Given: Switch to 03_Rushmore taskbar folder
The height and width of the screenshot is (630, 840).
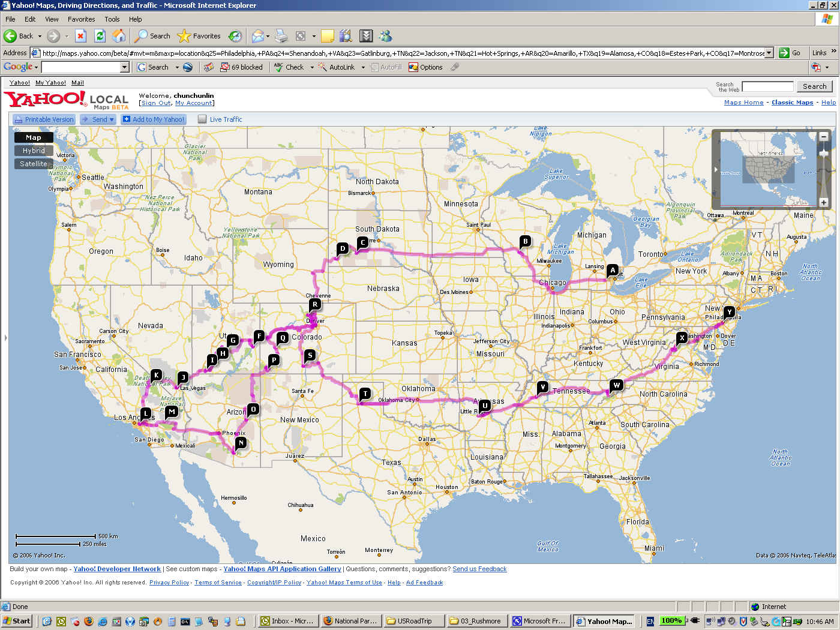Looking at the screenshot, I should tap(476, 621).
